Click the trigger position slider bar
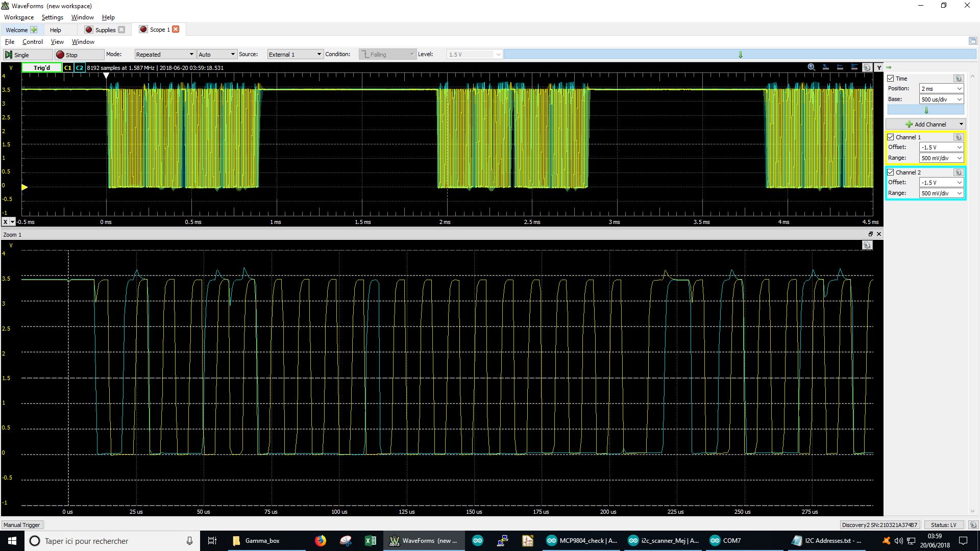Image resolution: width=980 pixels, height=551 pixels. 740,55
